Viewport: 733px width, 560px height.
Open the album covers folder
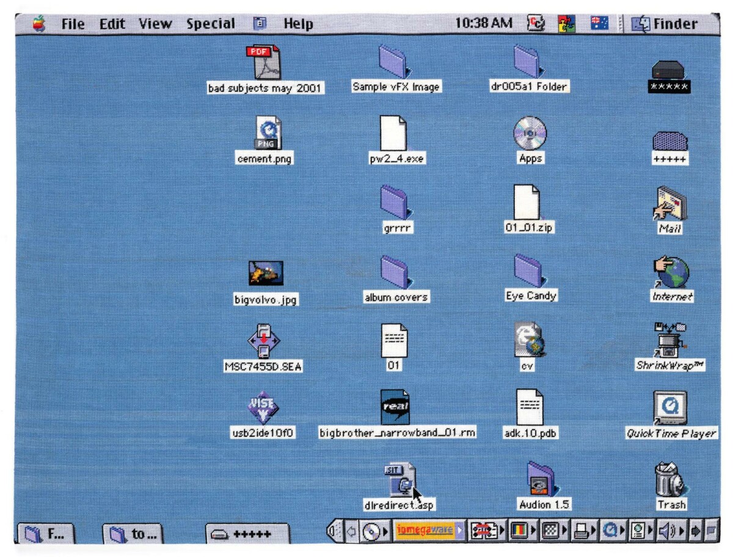pos(396,272)
